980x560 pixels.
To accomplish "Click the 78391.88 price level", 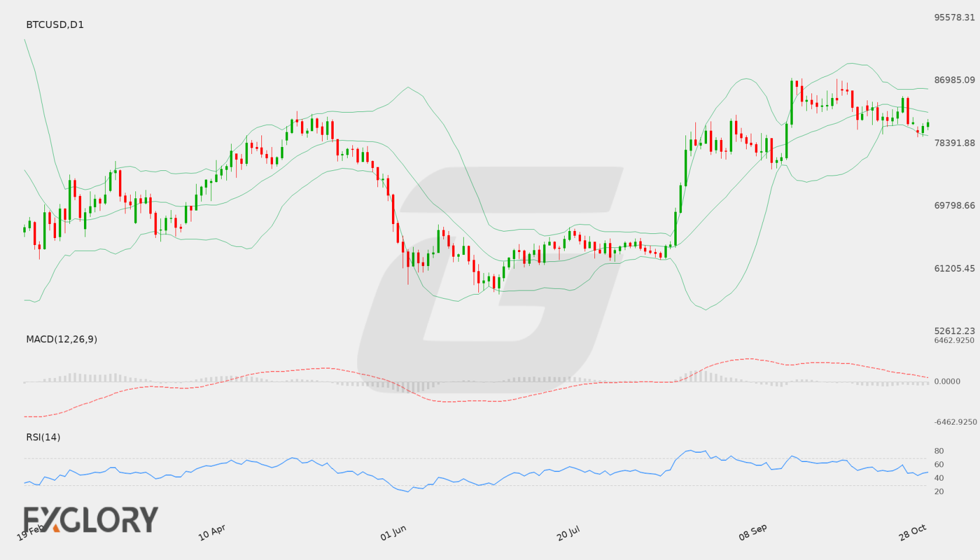I will (954, 143).
